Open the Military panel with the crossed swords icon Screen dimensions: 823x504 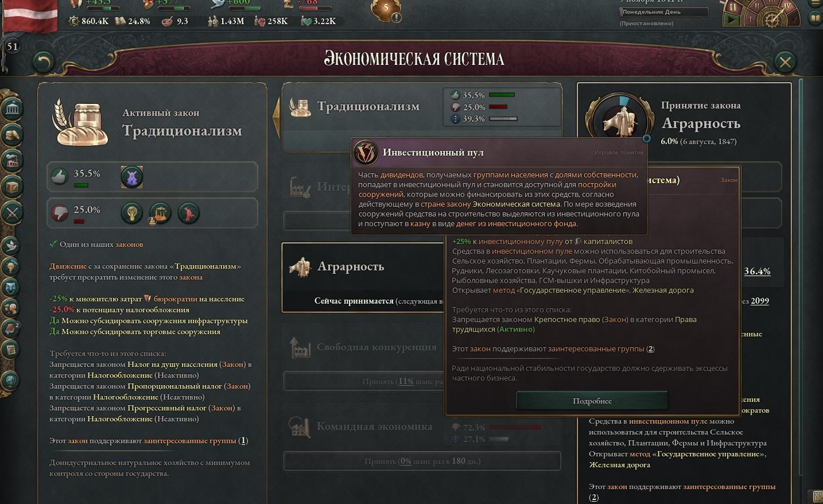(11, 212)
